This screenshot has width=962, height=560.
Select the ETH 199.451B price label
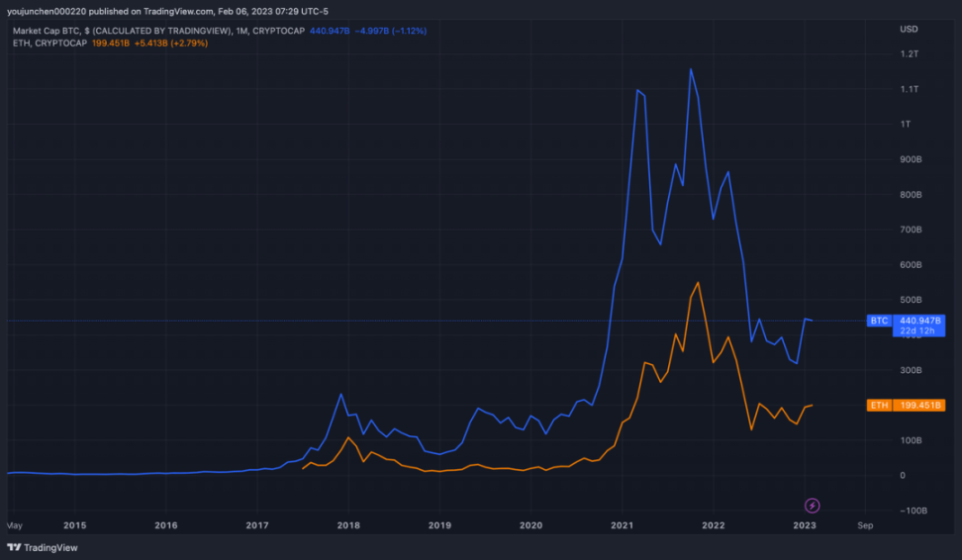920,406
